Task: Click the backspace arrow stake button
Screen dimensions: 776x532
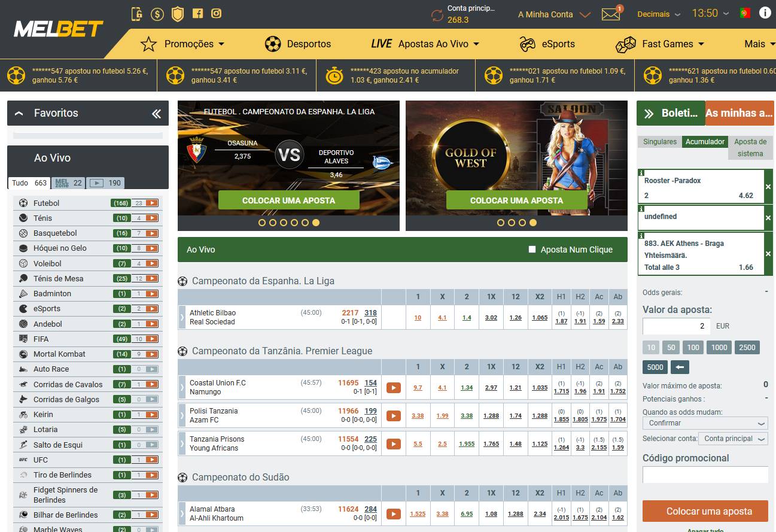Action: [x=680, y=367]
